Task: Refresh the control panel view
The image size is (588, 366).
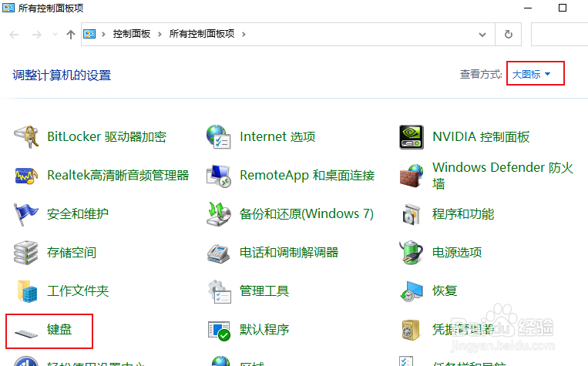Action: tap(509, 35)
